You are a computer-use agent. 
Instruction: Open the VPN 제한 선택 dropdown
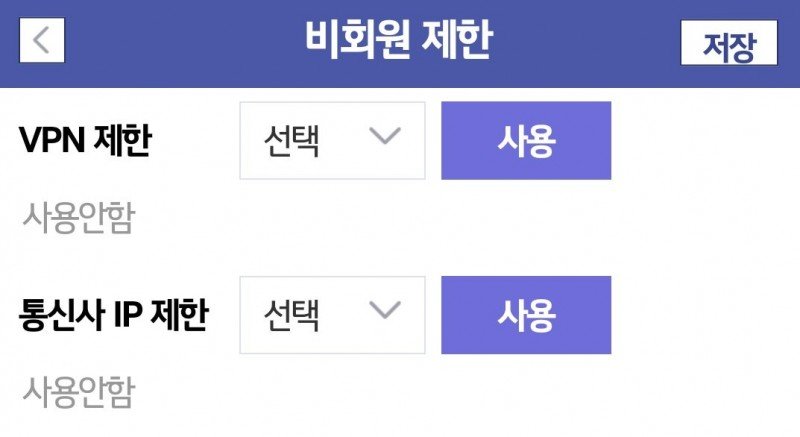[x=332, y=141]
